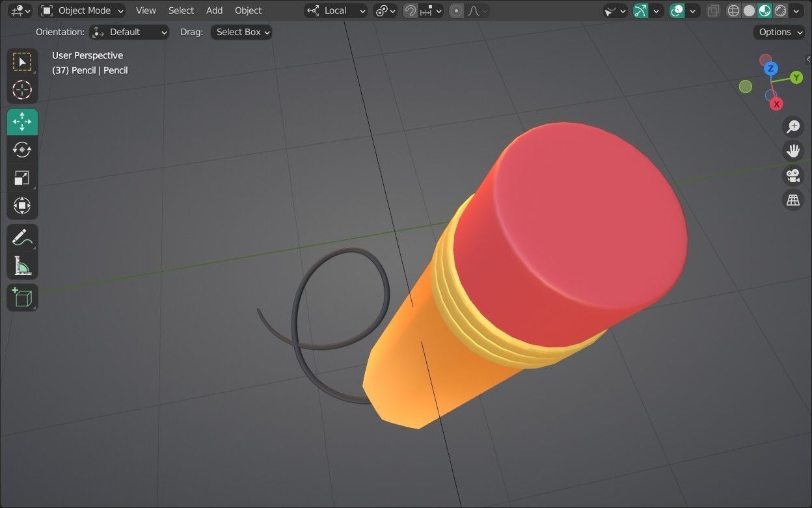The height and width of the screenshot is (508, 812).
Task: Expand the shading options dropdown
Action: click(x=796, y=10)
